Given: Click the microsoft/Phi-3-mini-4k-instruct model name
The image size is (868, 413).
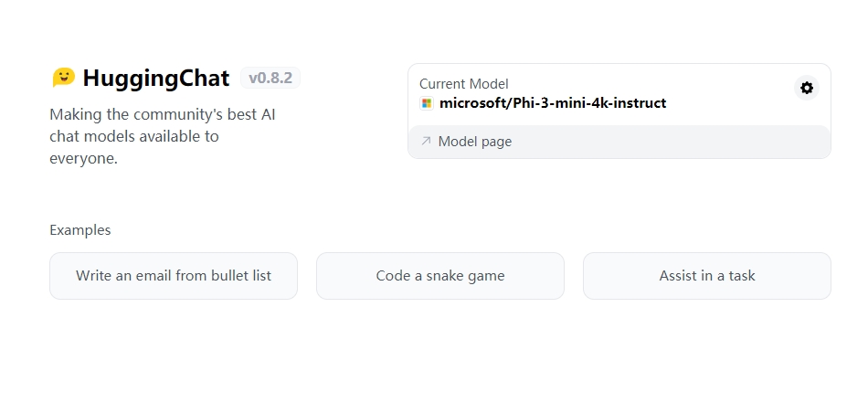Looking at the screenshot, I should pyautogui.click(x=552, y=103).
